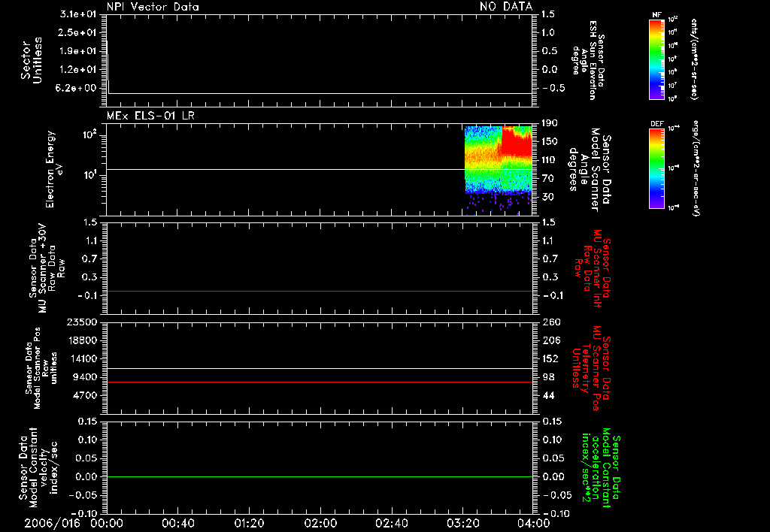Click the red high-flux spectrogram region
The image size is (770, 532).
517,141
